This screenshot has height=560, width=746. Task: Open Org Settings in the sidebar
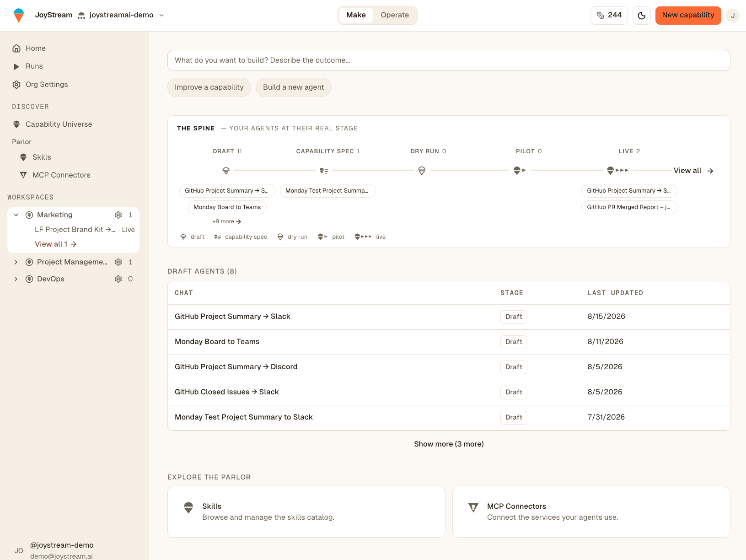(47, 85)
